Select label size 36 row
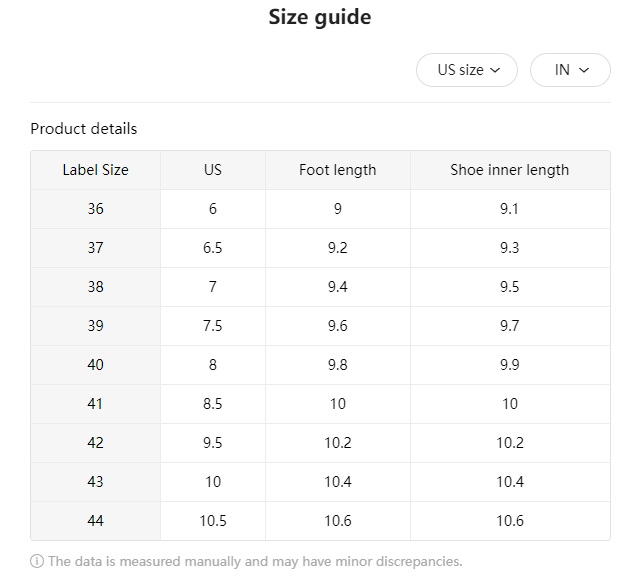This screenshot has height=579, width=643. 95,209
